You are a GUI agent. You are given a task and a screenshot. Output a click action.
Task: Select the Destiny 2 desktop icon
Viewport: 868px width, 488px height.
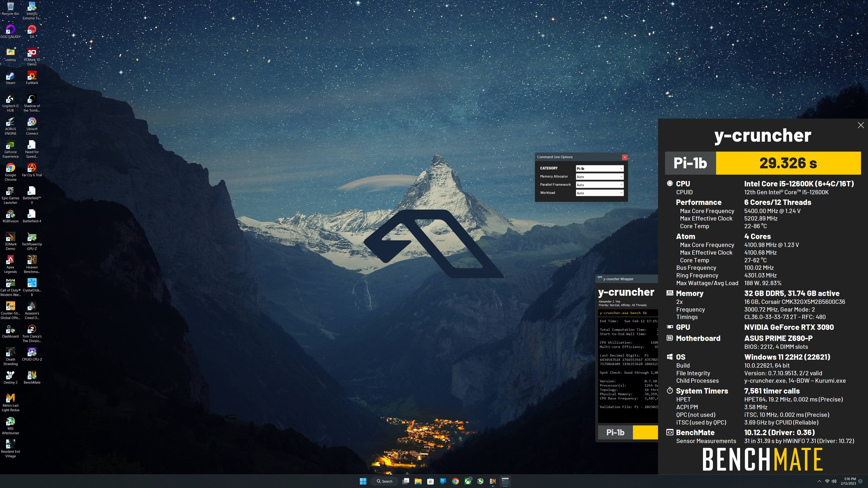(x=10, y=378)
